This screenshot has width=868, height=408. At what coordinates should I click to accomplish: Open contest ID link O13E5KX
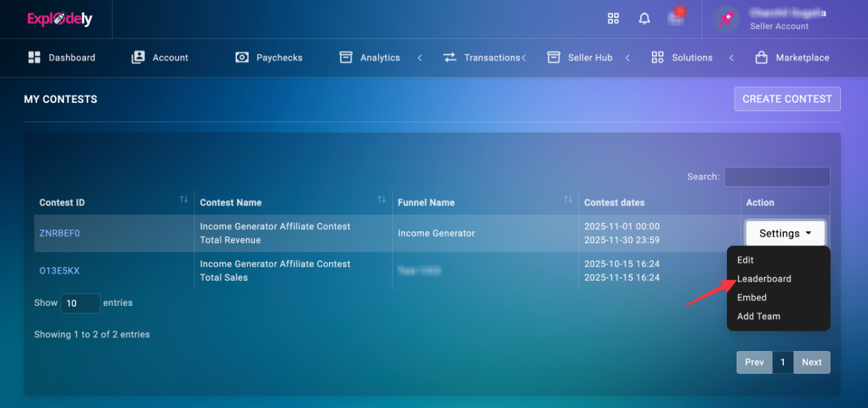click(x=60, y=271)
